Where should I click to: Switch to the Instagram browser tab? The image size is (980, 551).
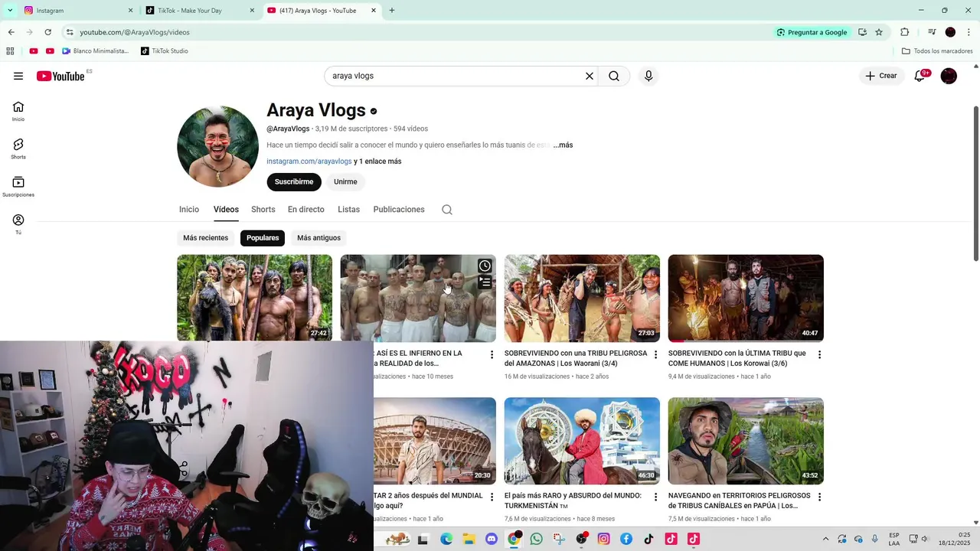(77, 11)
